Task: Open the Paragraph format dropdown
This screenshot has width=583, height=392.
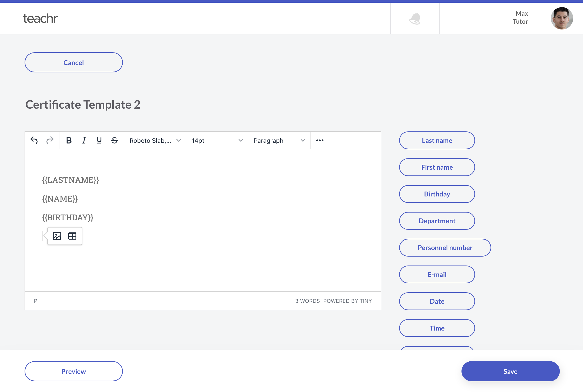Action: point(279,141)
